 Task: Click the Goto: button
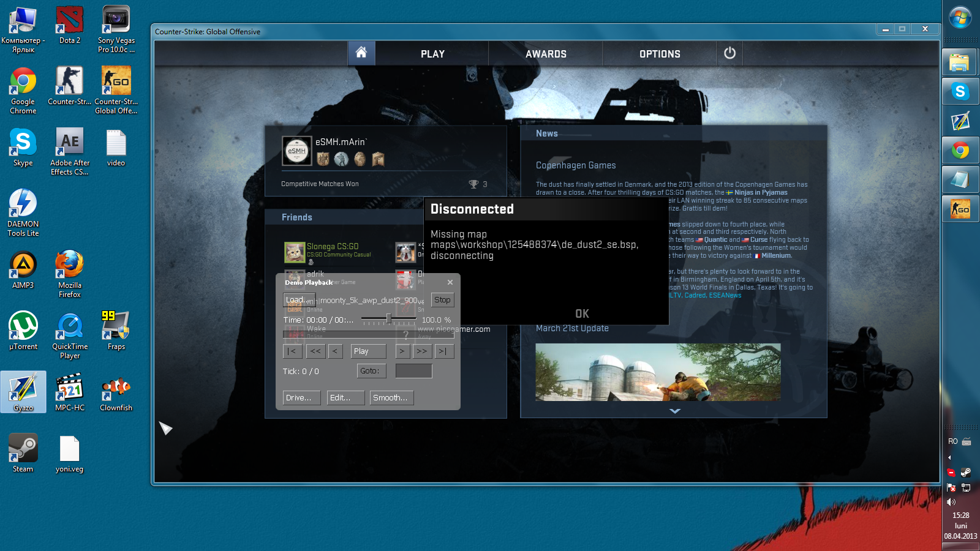[372, 371]
